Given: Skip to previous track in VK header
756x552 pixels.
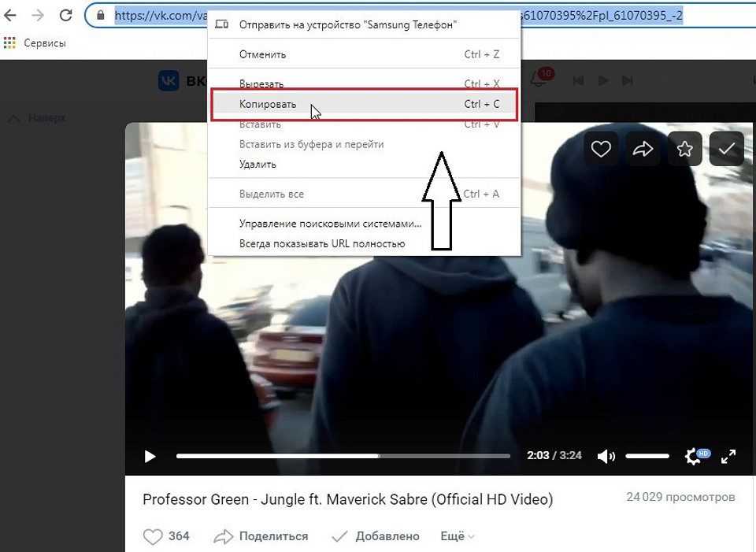Looking at the screenshot, I should (x=579, y=80).
